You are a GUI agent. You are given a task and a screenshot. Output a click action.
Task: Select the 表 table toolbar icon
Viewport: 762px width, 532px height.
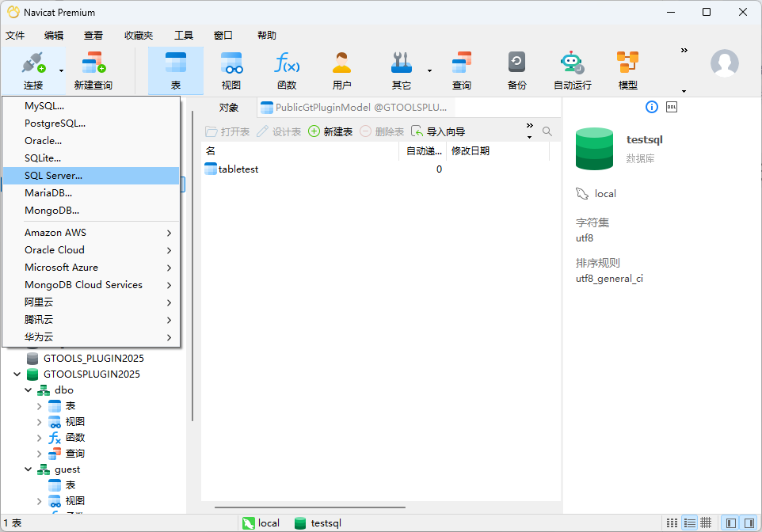[175, 71]
